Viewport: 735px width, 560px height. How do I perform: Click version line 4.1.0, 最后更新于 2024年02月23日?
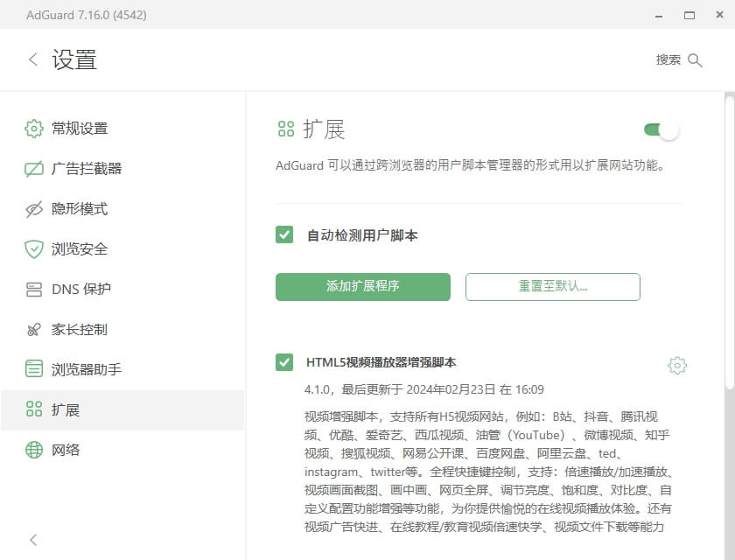424,389
